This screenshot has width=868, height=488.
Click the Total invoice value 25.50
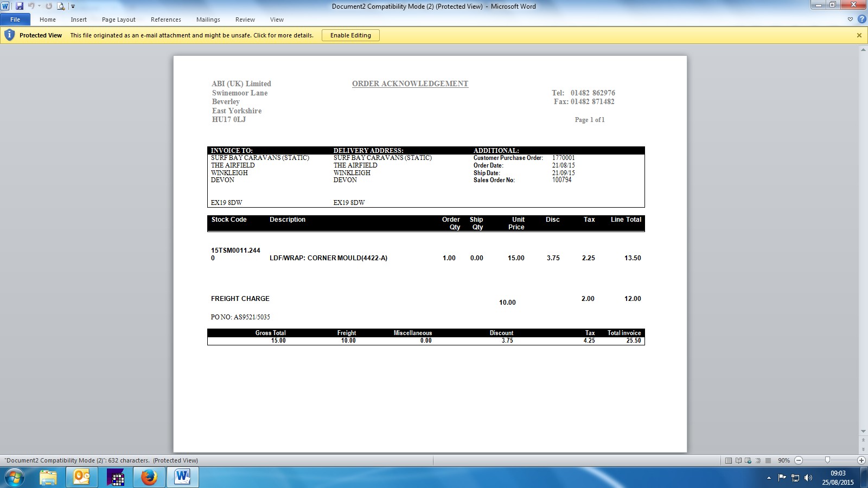click(634, 341)
